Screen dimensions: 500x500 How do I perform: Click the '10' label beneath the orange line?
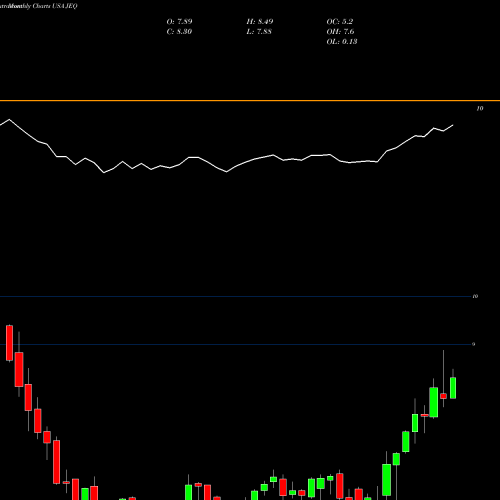tap(480, 108)
